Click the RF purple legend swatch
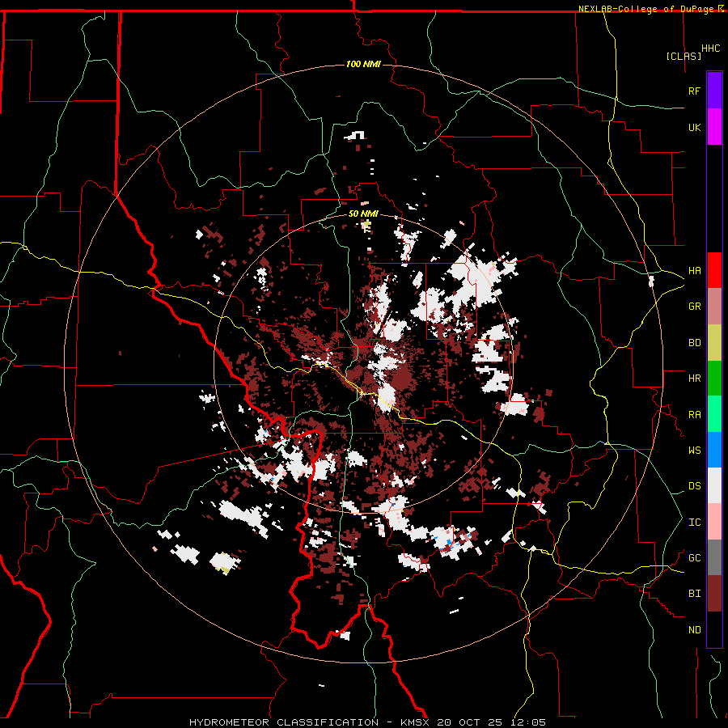 [714, 91]
